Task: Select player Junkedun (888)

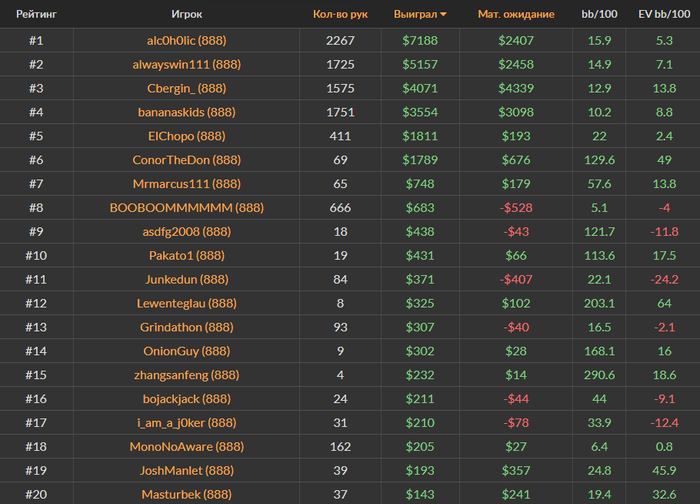Action: (186, 279)
